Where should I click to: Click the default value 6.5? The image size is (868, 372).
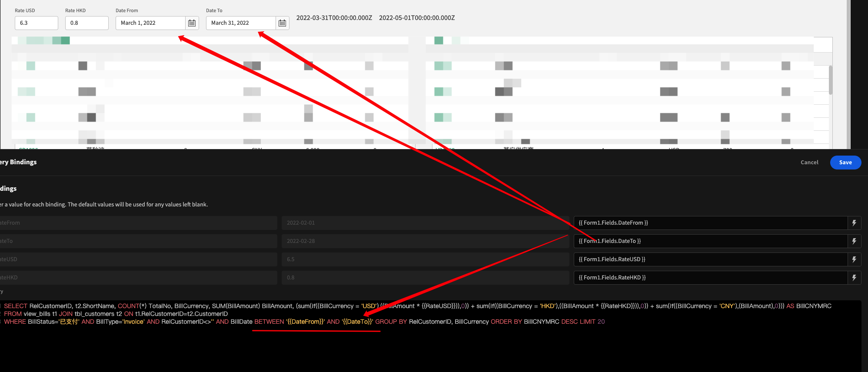pyautogui.click(x=425, y=259)
